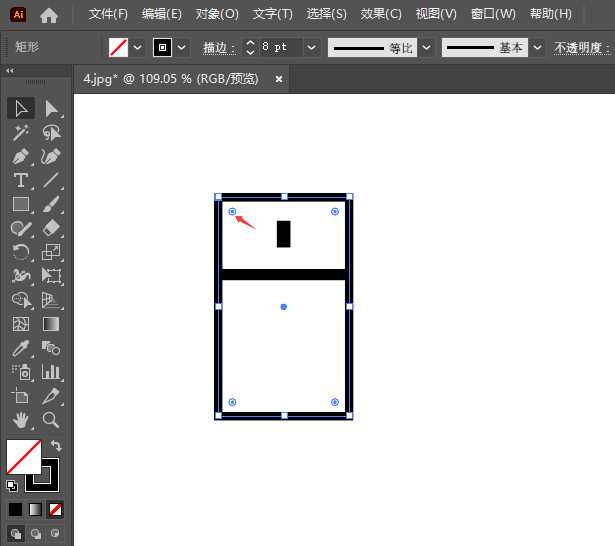Open the stroke color dropdown arrow
This screenshot has width=615, height=546.
[181, 48]
